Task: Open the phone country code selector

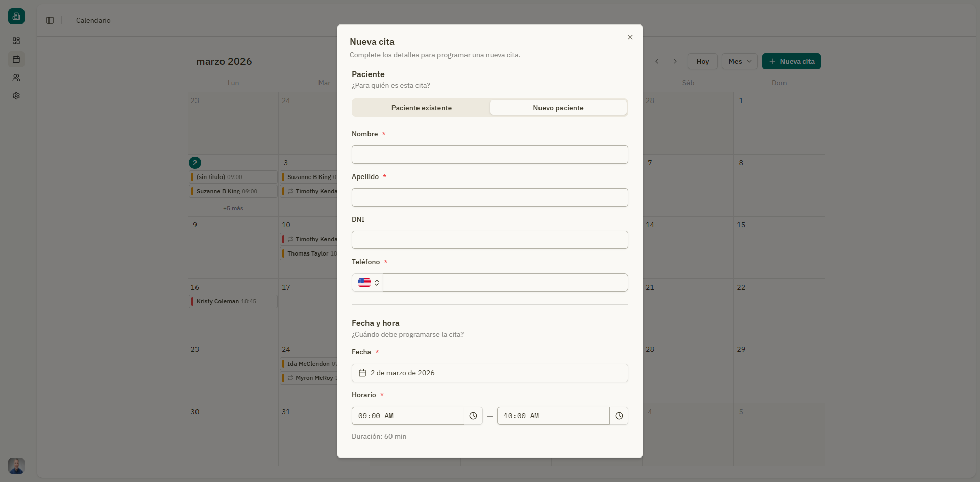Action: tap(366, 283)
